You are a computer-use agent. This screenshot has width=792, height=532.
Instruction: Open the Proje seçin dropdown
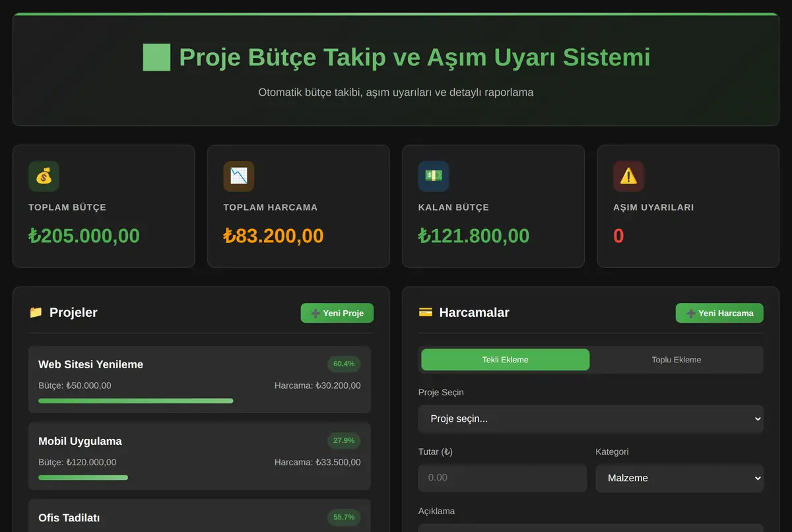click(591, 419)
